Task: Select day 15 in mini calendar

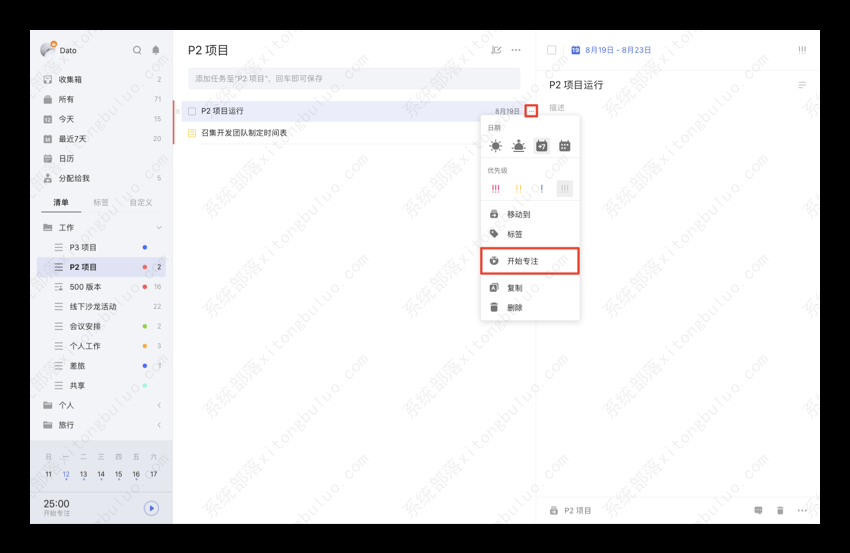Action: point(118,474)
